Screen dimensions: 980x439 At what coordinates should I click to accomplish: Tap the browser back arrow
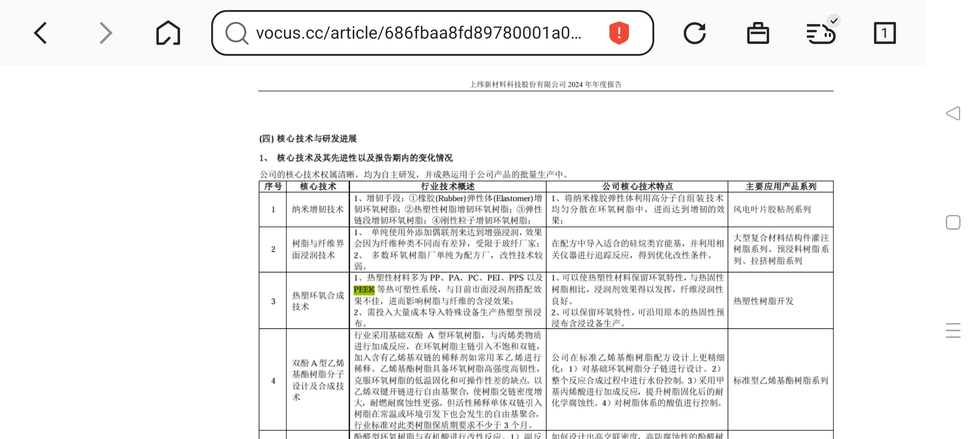pyautogui.click(x=41, y=33)
